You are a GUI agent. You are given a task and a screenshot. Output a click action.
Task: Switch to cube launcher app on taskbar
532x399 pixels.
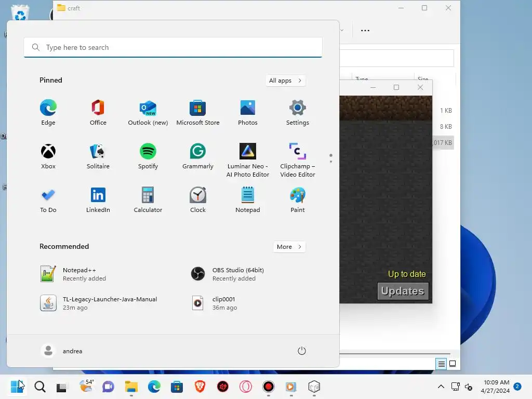point(314,387)
